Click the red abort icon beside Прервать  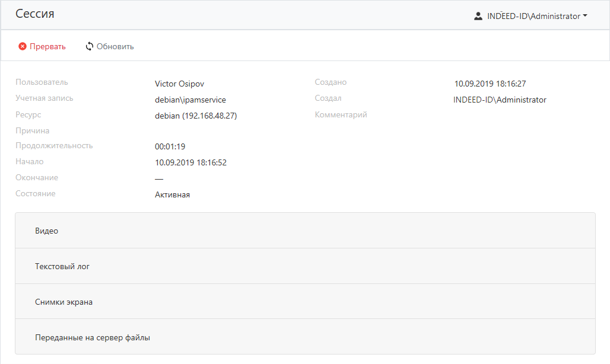[x=23, y=46]
